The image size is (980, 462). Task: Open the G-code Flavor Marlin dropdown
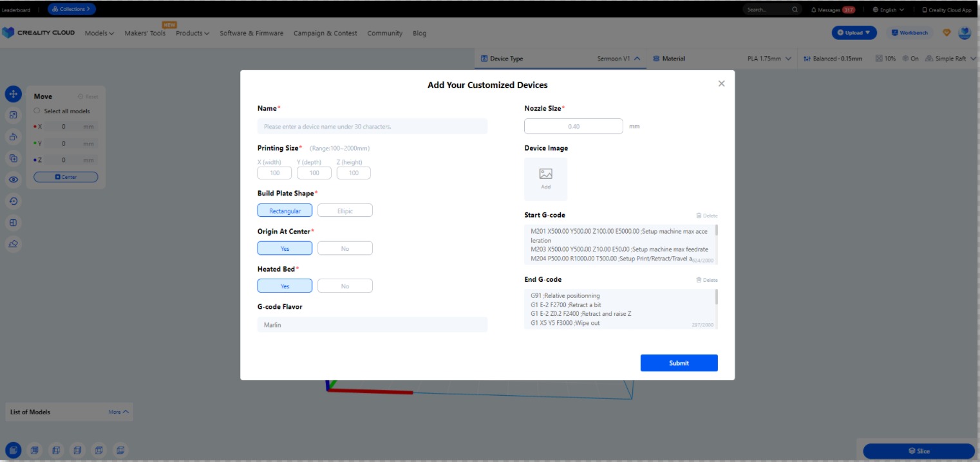(372, 325)
